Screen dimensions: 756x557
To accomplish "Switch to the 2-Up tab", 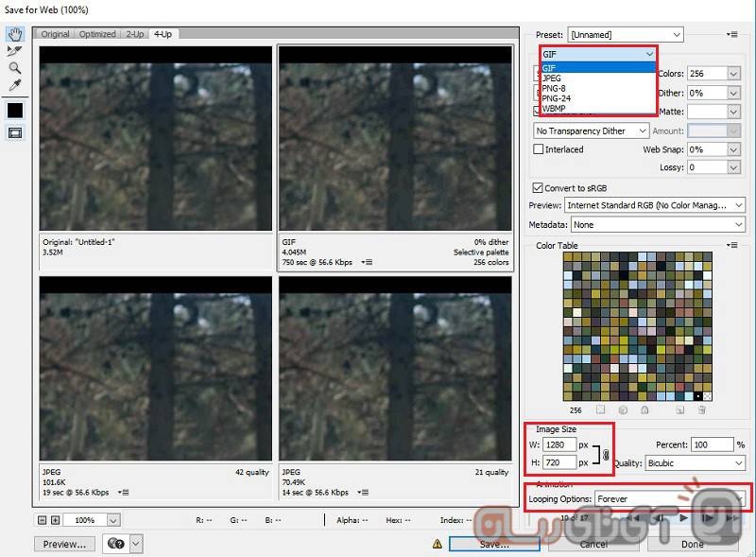I will (132, 34).
